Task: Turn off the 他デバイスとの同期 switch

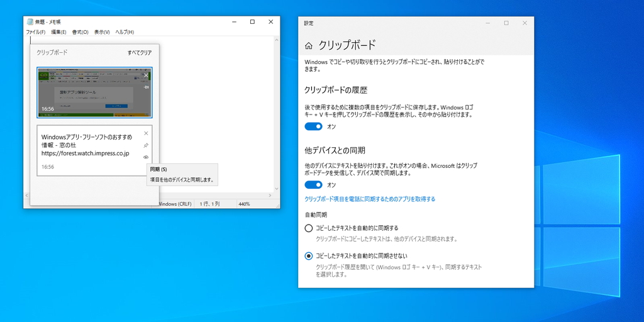Action: tap(313, 185)
